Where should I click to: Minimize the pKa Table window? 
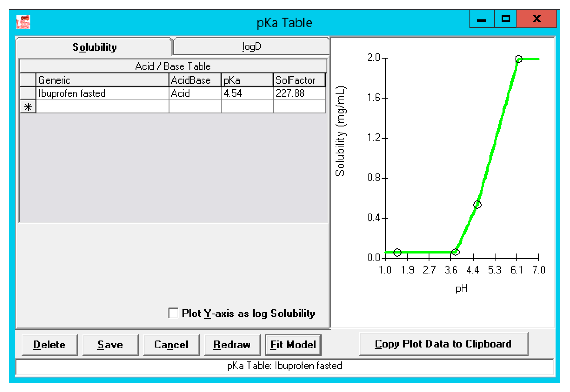click(x=482, y=19)
